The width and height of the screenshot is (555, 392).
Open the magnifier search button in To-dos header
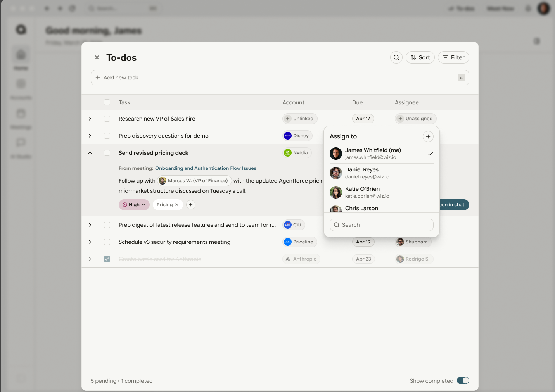[396, 57]
